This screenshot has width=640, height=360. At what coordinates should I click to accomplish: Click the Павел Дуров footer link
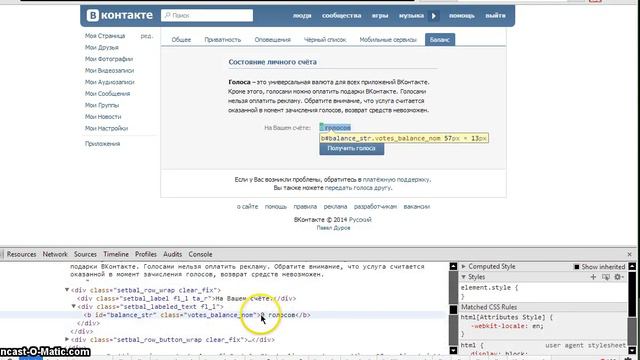[x=333, y=228]
